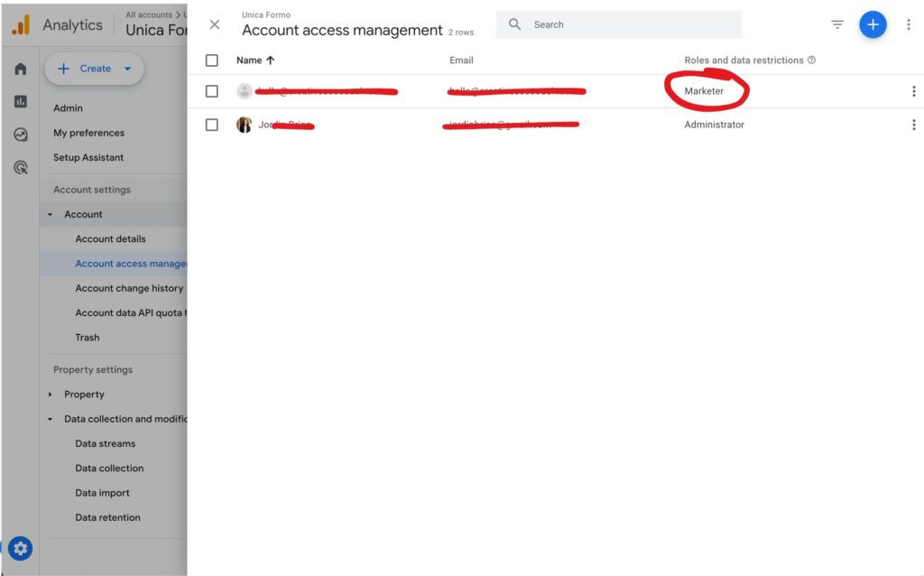
Task: Open the filter icon next to search
Action: 837,24
